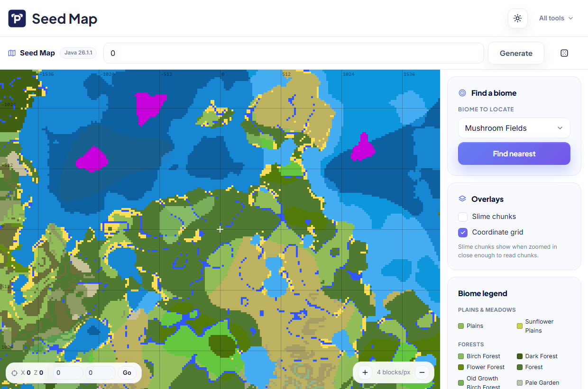Enable the Slime chunks checkbox
Viewport: 588px width, 389px height.
click(463, 217)
